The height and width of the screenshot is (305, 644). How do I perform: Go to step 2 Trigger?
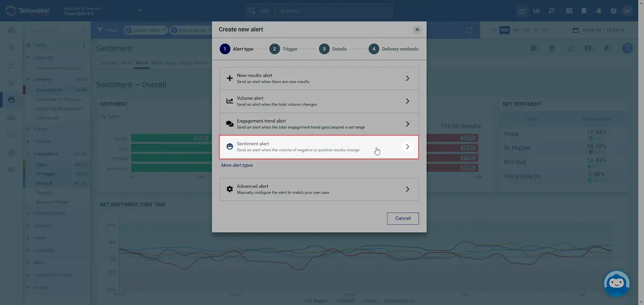(x=284, y=49)
